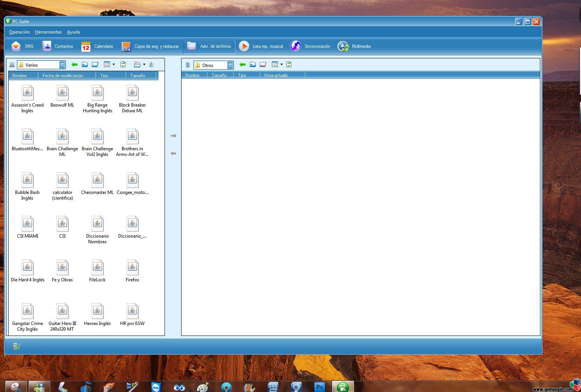This screenshot has width=581, height=392.
Task: Open the Operación menu
Action: [x=19, y=32]
